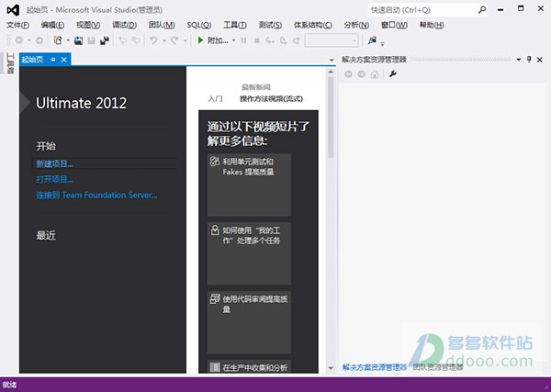Select the 操作方法视频(流式) tab

[271, 99]
